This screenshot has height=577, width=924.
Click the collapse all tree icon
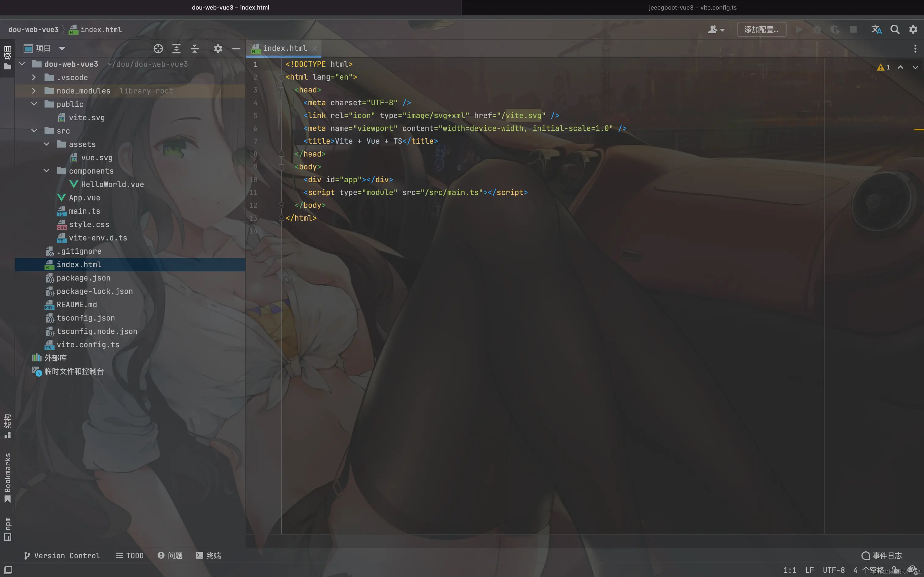pos(194,49)
